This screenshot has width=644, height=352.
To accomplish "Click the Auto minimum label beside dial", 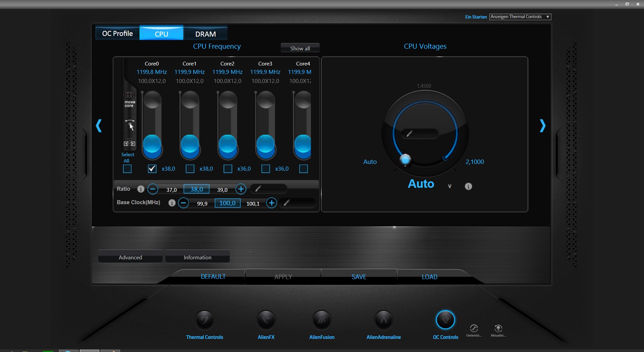I will click(x=370, y=162).
